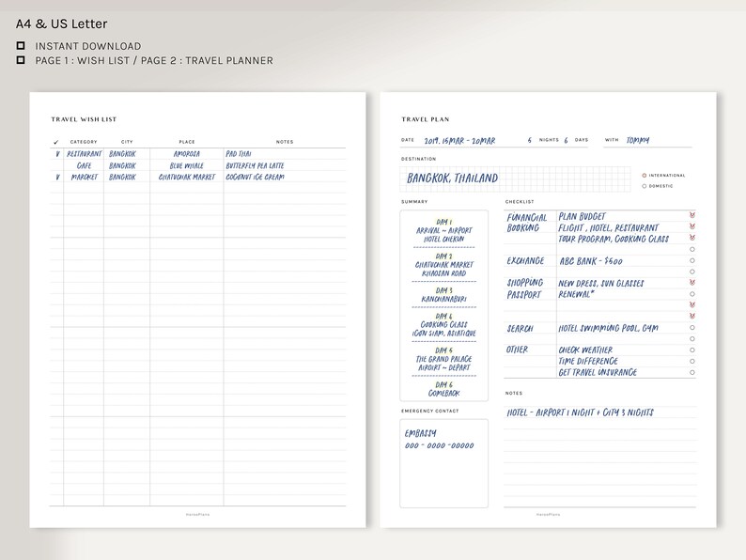Click the Search checklist category
The image size is (746, 560).
click(x=520, y=329)
